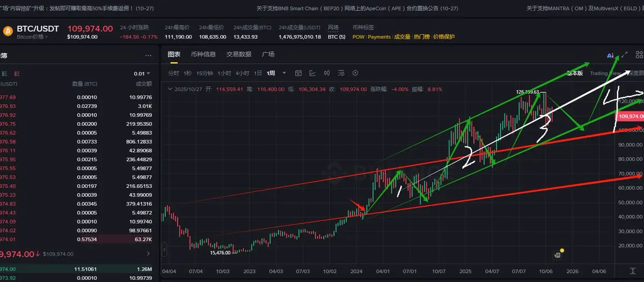Viewport: 644px width, 282px height.
Task: Select the 4小时 interval
Action: click(242, 73)
